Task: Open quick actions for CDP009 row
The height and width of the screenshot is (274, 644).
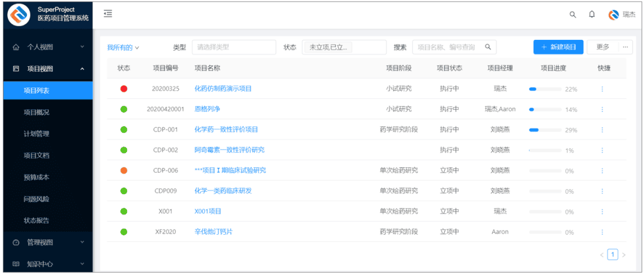Action: pyautogui.click(x=602, y=191)
